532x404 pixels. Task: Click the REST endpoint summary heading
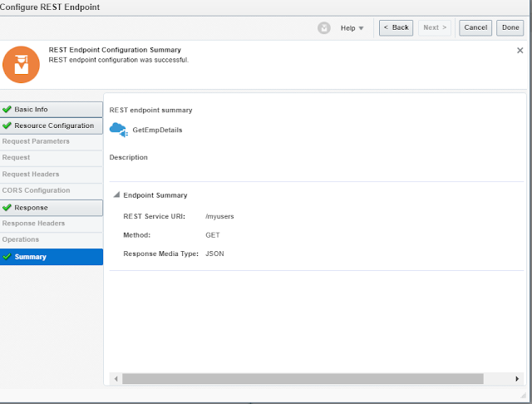click(x=150, y=111)
